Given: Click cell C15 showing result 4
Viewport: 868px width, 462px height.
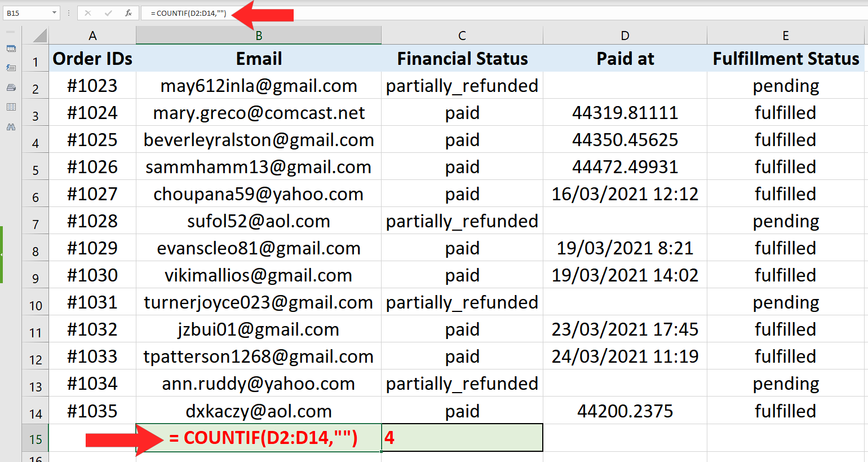Looking at the screenshot, I should (x=462, y=438).
